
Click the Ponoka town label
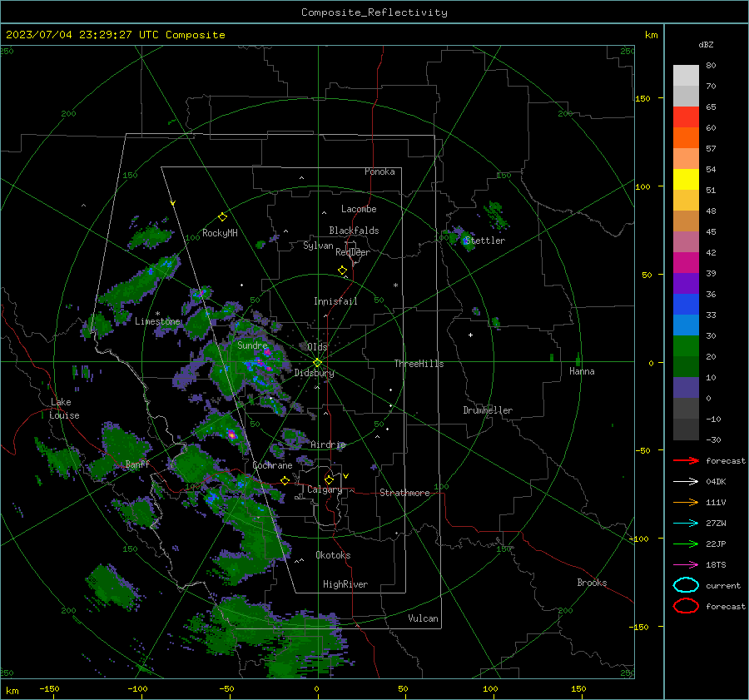click(x=379, y=171)
